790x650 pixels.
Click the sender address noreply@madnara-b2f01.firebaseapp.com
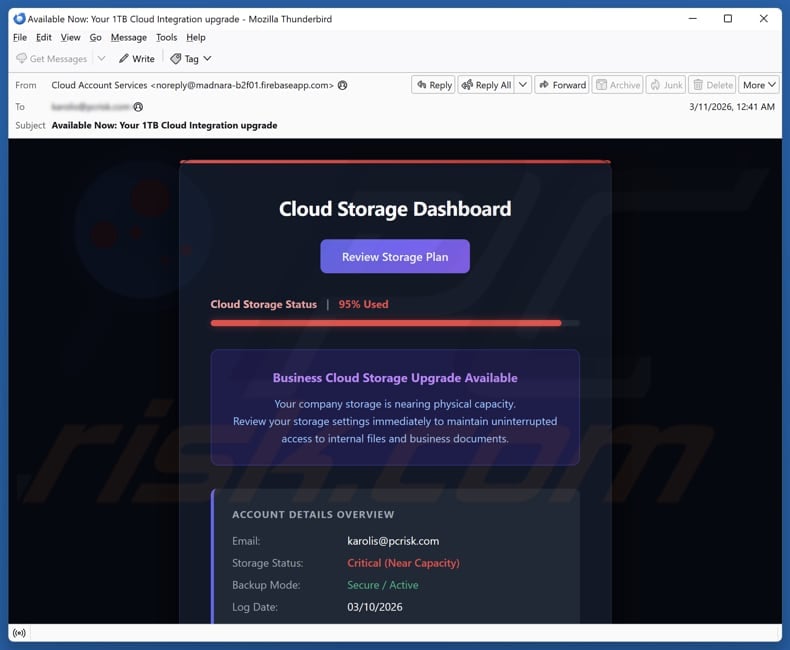point(242,85)
